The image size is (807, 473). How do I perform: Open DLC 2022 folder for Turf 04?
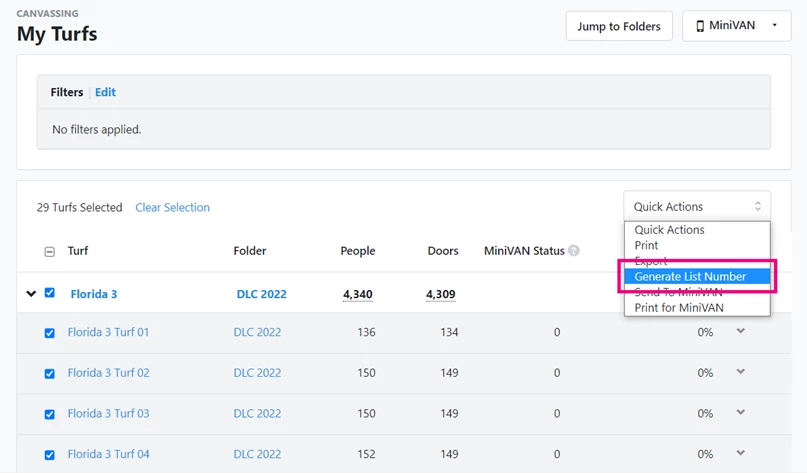point(257,454)
